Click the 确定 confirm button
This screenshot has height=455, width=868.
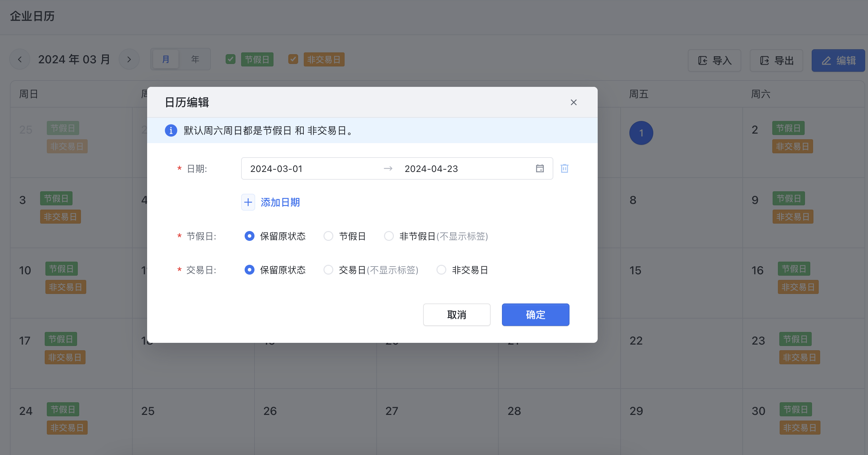pyautogui.click(x=535, y=315)
